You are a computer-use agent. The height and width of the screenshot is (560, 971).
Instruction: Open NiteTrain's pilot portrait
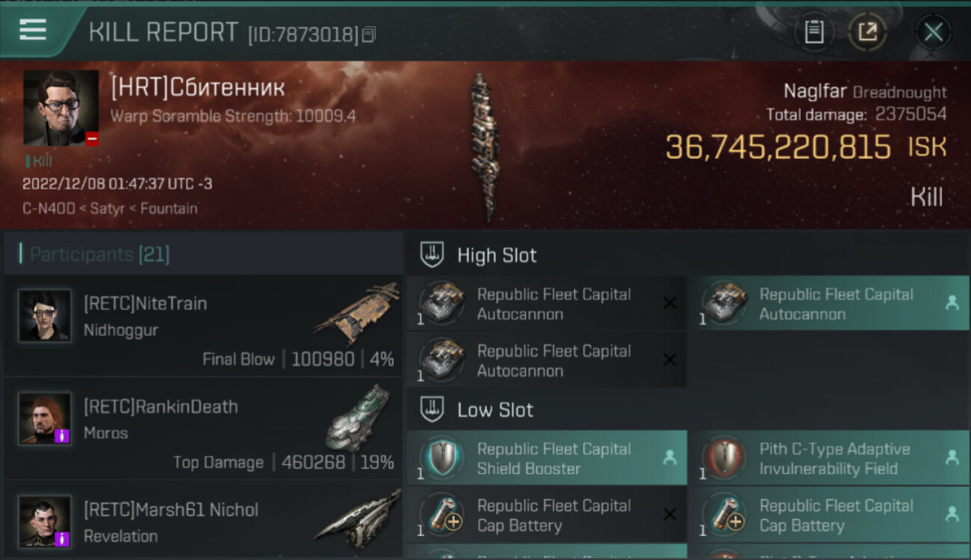point(45,316)
